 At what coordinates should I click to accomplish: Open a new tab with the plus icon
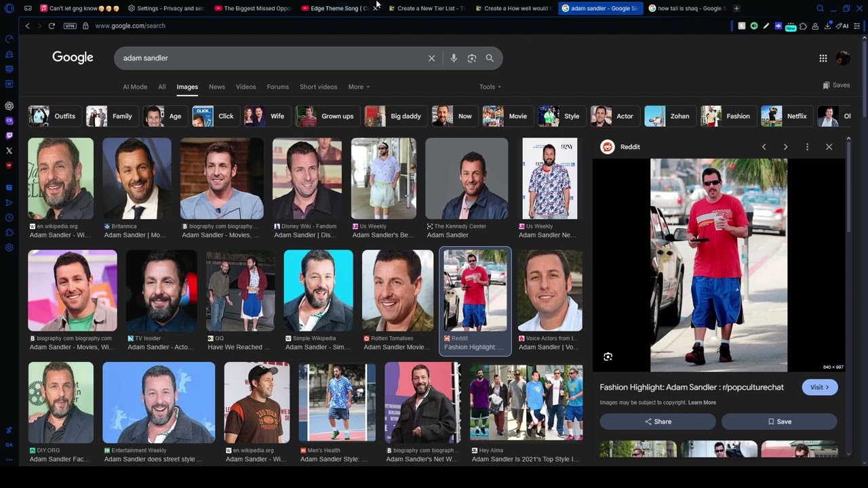point(736,8)
